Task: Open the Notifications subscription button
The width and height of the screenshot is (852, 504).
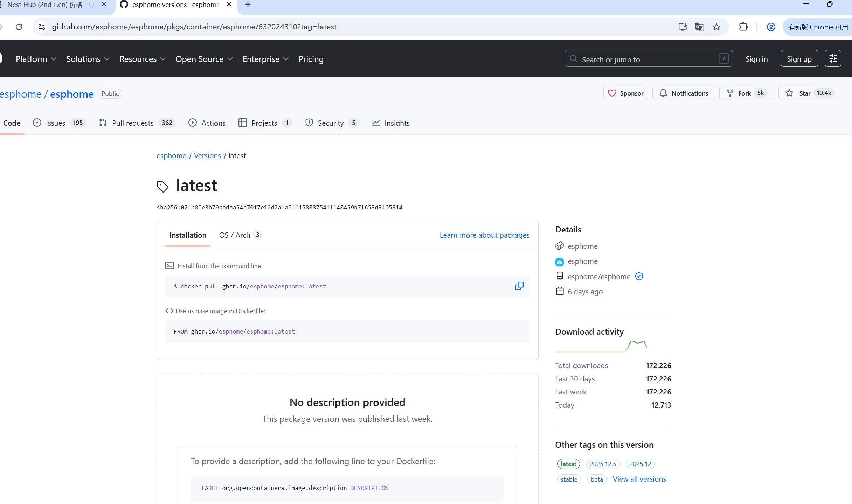Action: point(684,93)
